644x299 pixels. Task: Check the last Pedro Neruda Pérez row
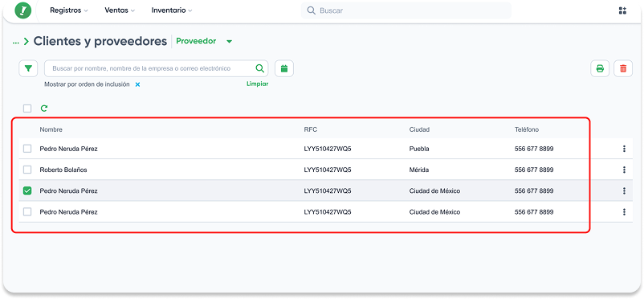pyautogui.click(x=27, y=212)
